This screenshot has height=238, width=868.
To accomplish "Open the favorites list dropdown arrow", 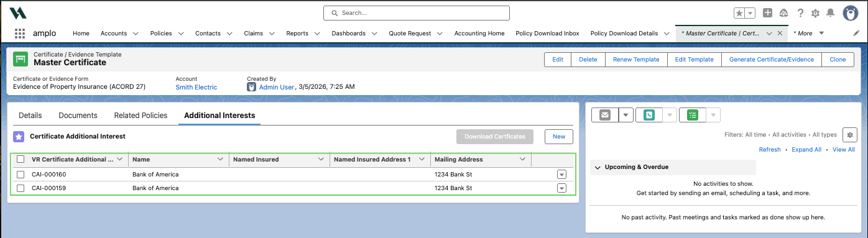I will pos(750,12).
